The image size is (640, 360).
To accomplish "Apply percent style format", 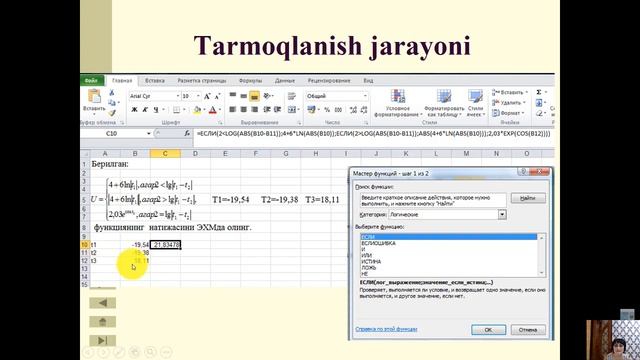I will coord(327,110).
